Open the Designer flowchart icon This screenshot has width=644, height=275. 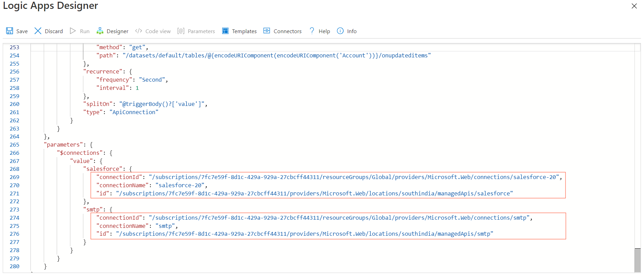[100, 31]
